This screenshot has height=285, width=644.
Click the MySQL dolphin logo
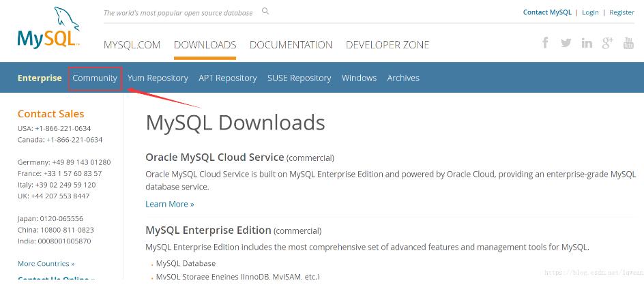tap(48, 29)
